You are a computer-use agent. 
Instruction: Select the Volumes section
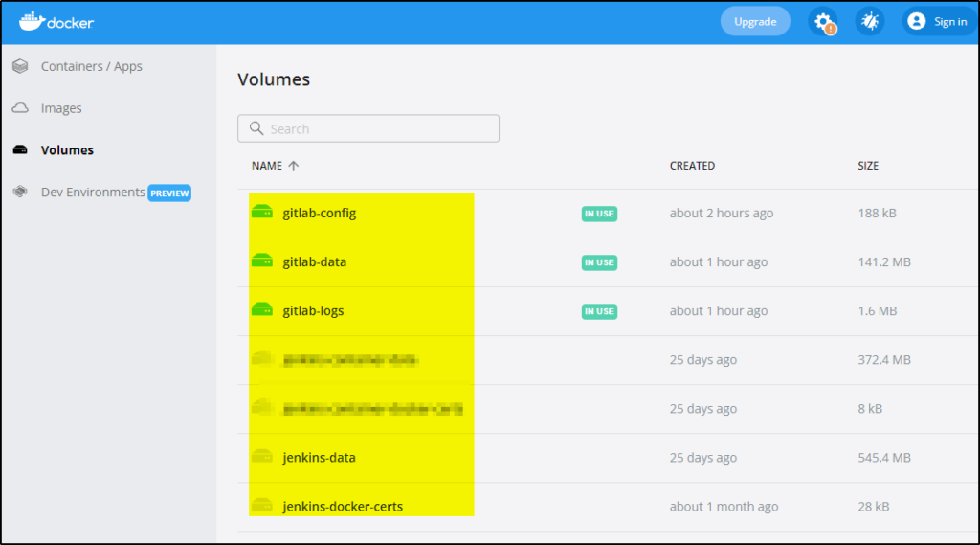click(x=67, y=150)
